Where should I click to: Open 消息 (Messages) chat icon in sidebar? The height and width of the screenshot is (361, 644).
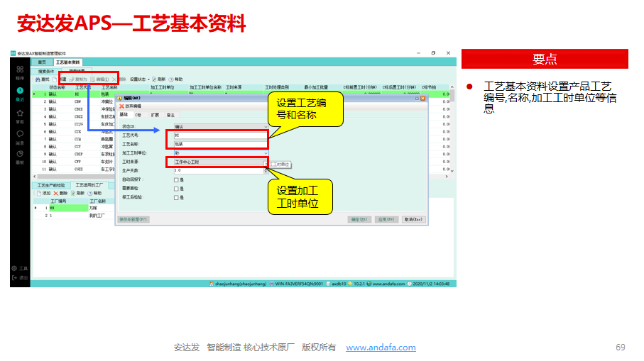20,135
